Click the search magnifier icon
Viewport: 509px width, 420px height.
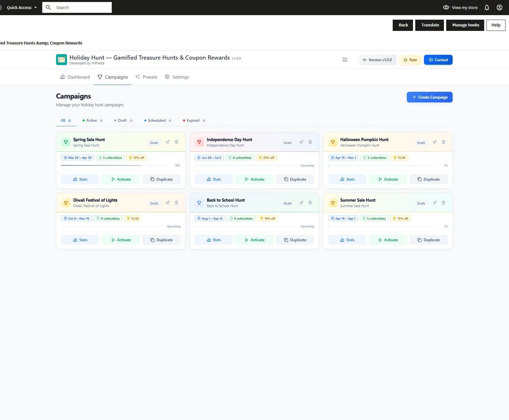[x=48, y=7]
